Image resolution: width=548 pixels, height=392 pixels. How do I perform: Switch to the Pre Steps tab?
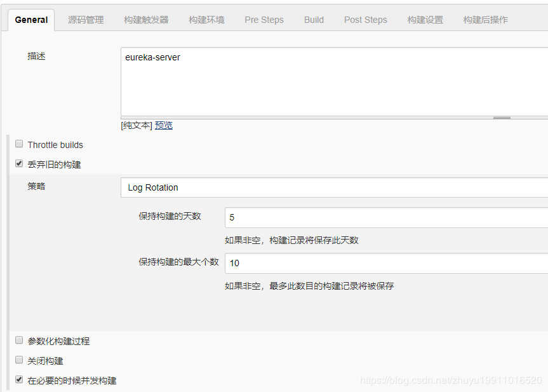(264, 20)
